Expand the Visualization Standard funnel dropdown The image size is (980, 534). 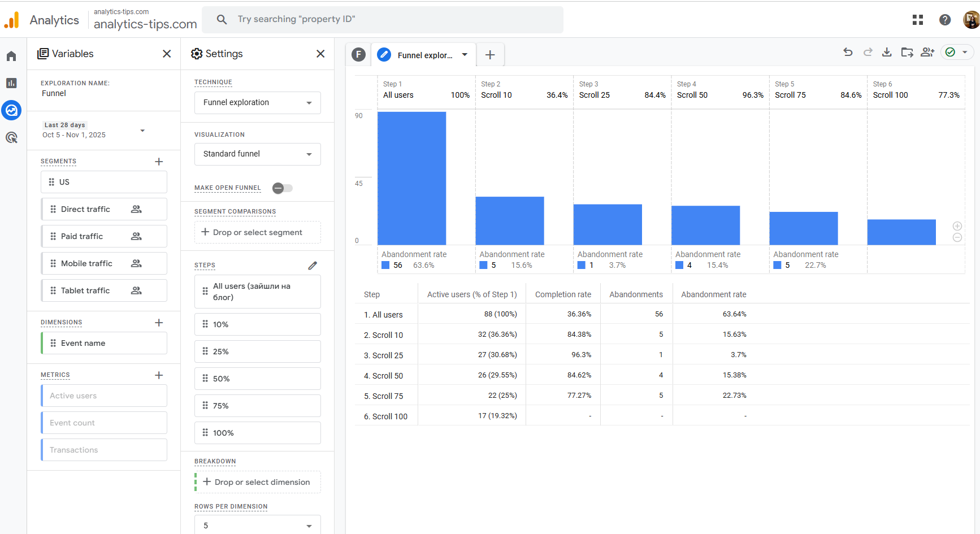(257, 154)
